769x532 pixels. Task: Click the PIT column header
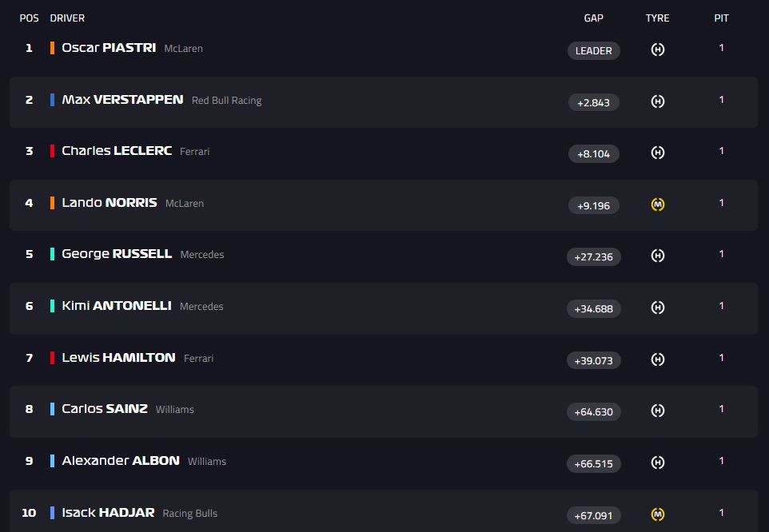click(x=721, y=18)
